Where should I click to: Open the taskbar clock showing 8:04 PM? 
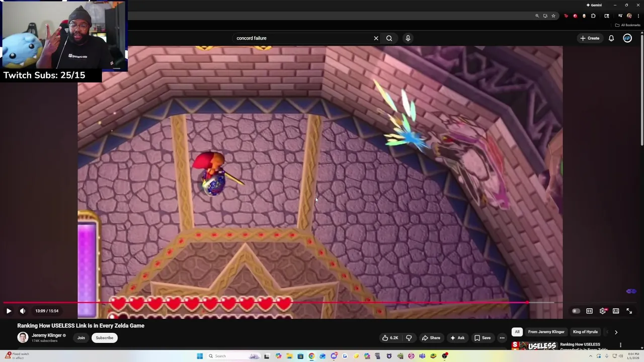633,356
